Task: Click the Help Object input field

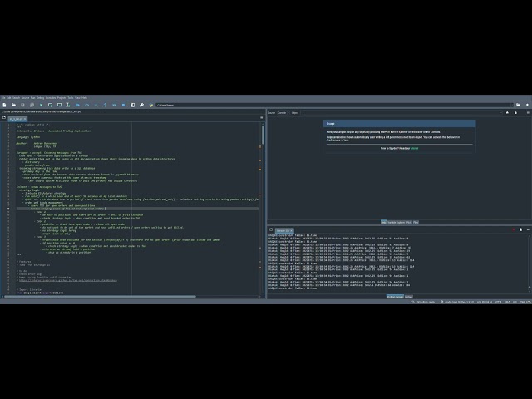Action: tap(401, 113)
